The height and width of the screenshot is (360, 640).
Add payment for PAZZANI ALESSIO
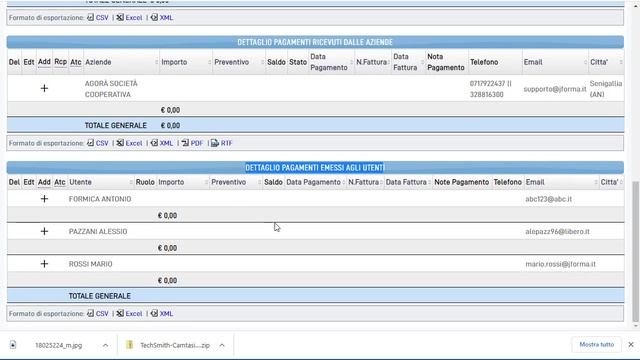pyautogui.click(x=44, y=231)
